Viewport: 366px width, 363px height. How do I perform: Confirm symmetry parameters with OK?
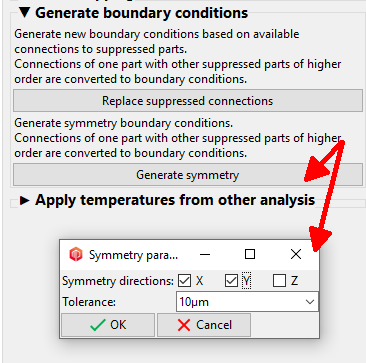click(x=108, y=325)
